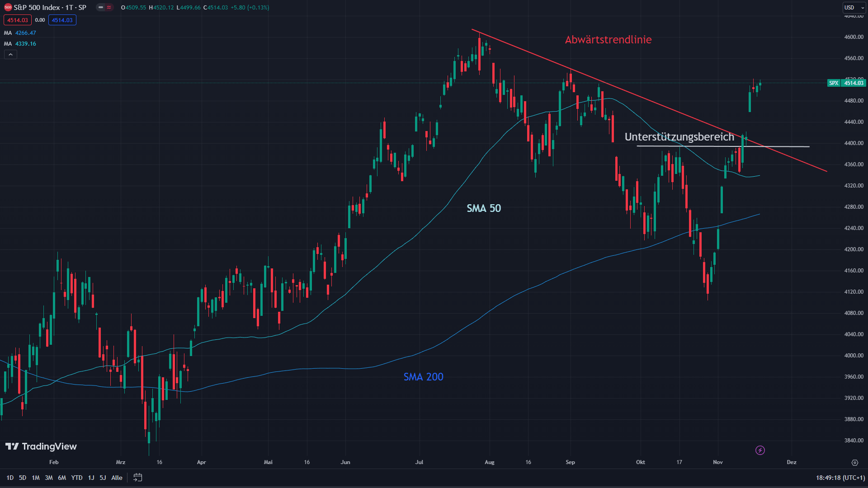Image resolution: width=868 pixels, height=488 pixels.
Task: Set the range to 5J
Action: pyautogui.click(x=103, y=478)
